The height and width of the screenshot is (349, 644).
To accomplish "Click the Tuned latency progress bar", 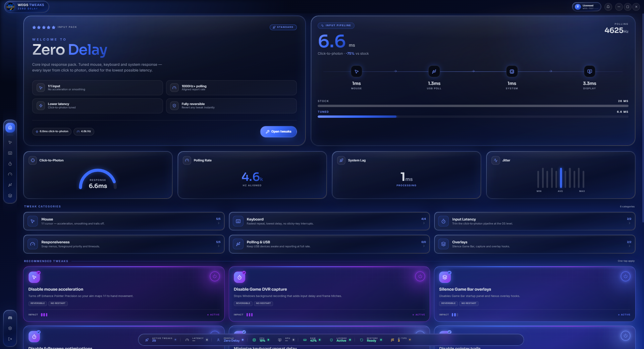I will tap(473, 117).
